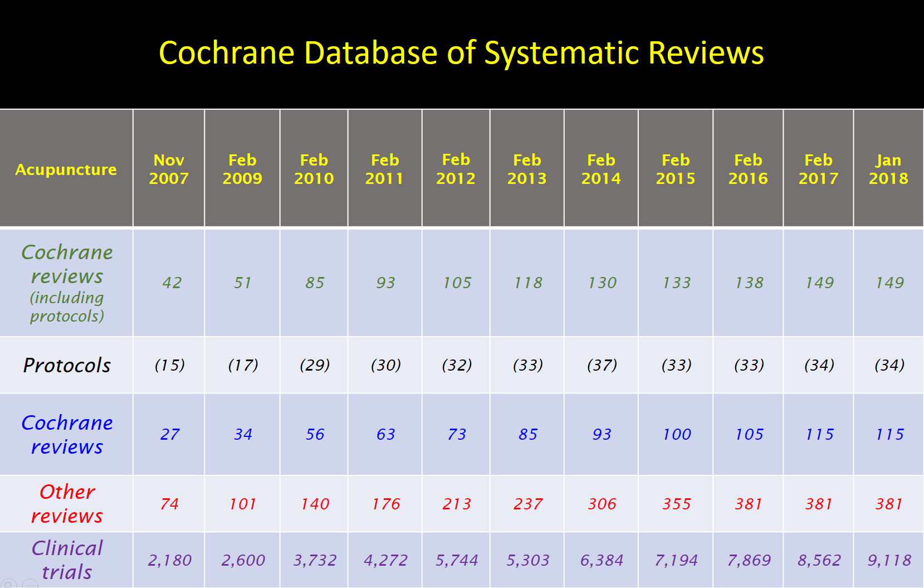Select the cell showing 9,118 clinical trials
Screen dimensions: 924x588
[x=888, y=560]
